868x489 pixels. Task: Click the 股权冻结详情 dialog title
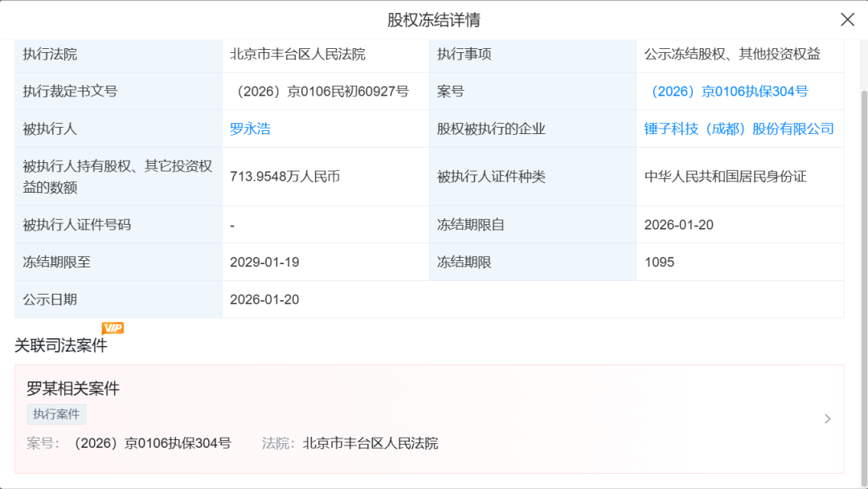(433, 20)
